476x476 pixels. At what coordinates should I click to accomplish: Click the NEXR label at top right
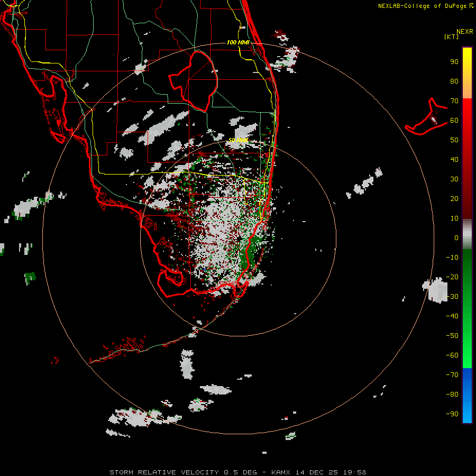(x=465, y=32)
